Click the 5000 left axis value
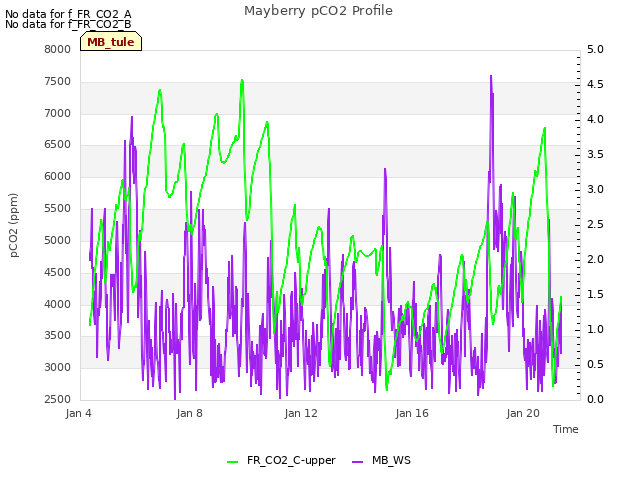This screenshot has height=480, width=640. (x=58, y=240)
